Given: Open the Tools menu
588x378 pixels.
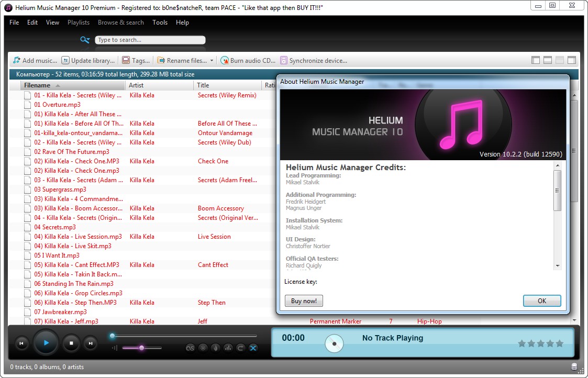Looking at the screenshot, I should (x=160, y=23).
